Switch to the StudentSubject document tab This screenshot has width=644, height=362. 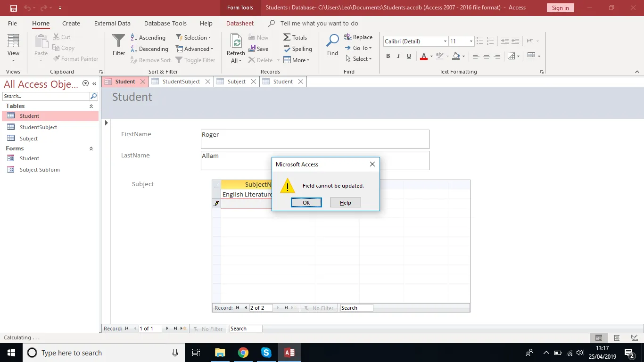tap(182, 82)
